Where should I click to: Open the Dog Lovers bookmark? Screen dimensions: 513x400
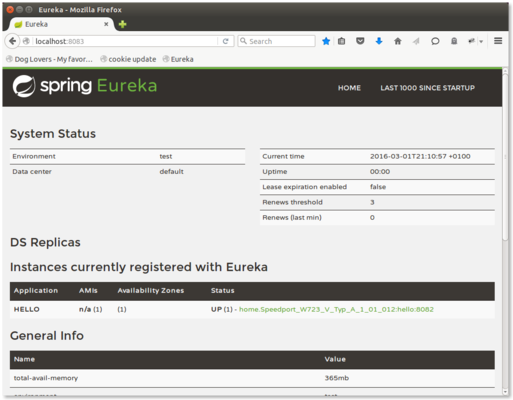(49, 59)
